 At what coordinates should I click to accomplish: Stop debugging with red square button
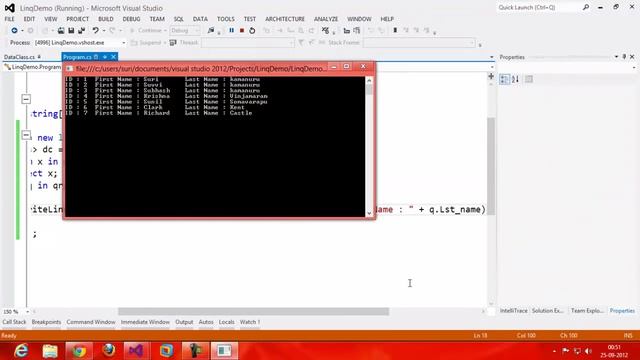coord(242,31)
